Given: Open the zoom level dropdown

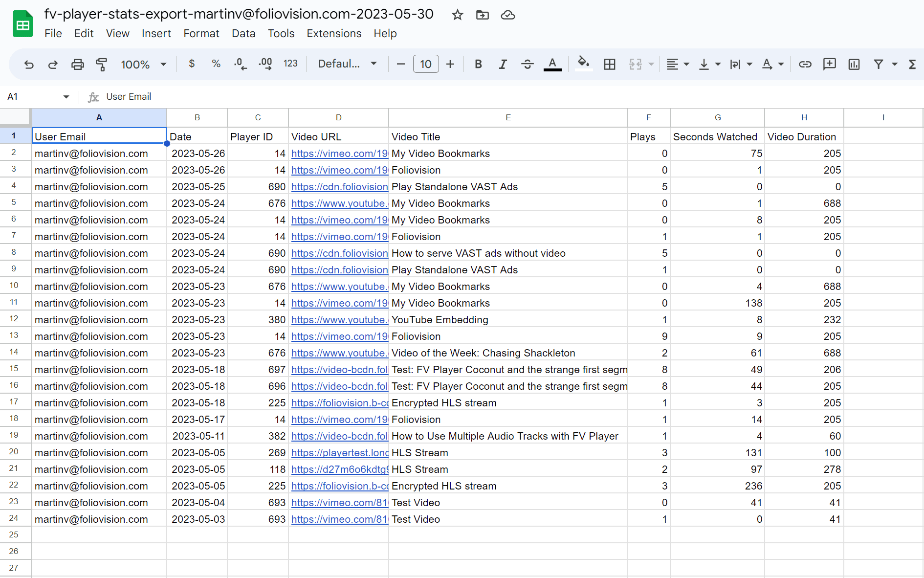Looking at the screenshot, I should tap(144, 64).
